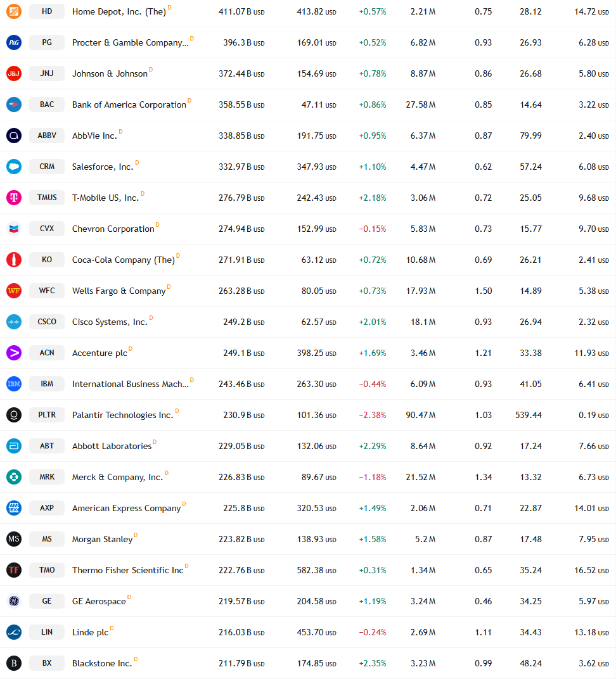This screenshot has height=679, width=616.
Task: Open Coca-Cola Company (The) link
Action: tap(124, 260)
